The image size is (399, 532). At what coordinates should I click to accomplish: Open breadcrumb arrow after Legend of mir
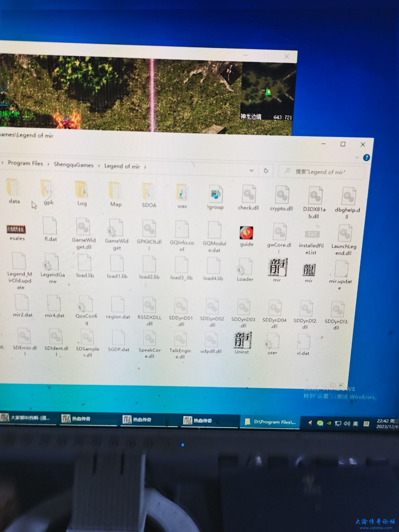[x=145, y=167]
